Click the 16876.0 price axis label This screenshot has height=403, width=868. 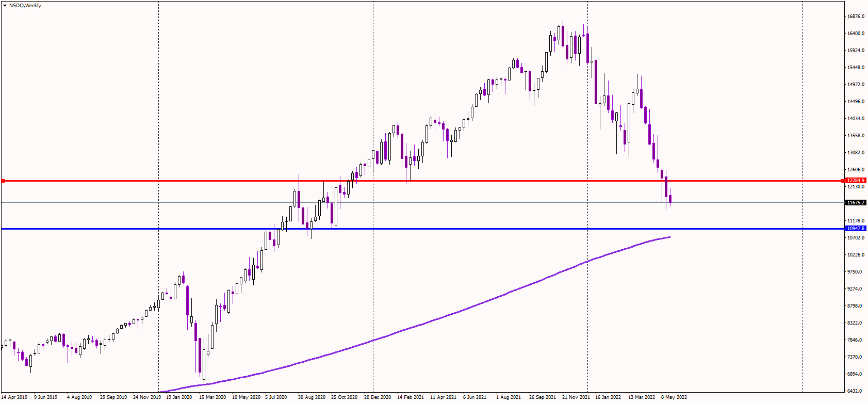click(856, 17)
